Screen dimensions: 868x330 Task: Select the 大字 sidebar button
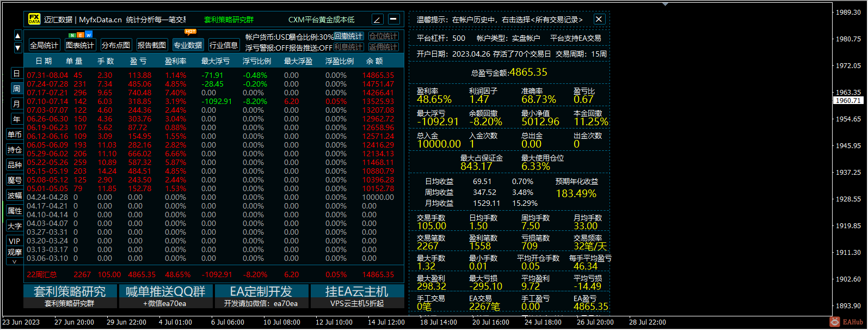pos(15,226)
